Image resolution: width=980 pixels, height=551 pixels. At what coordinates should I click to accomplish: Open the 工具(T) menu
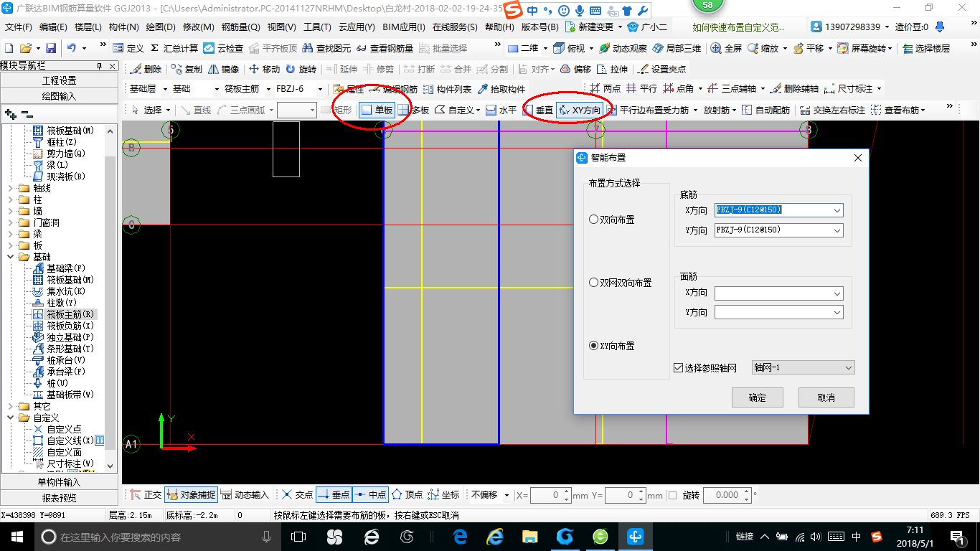(x=317, y=27)
